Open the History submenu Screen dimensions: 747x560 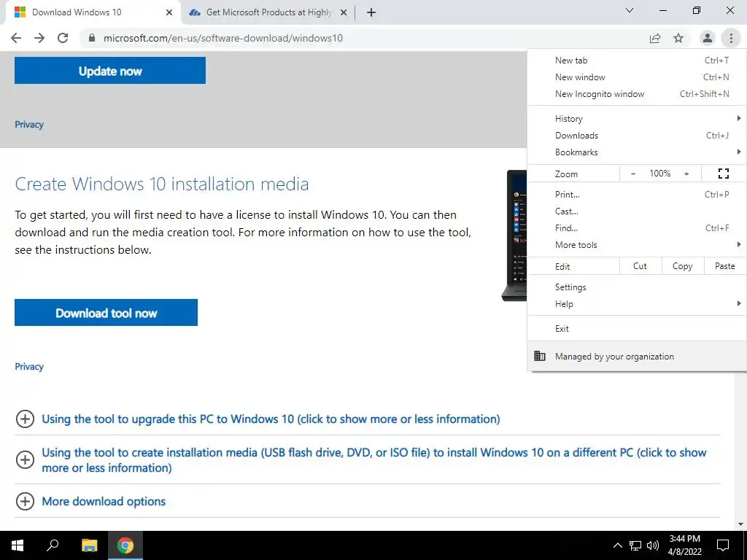637,119
